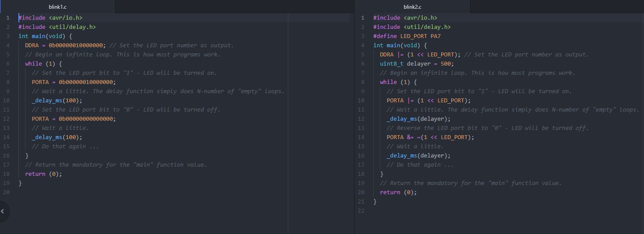Click gutter line number 20 in blink1.c
Screen dimensions: 644x234
(x=7, y=192)
